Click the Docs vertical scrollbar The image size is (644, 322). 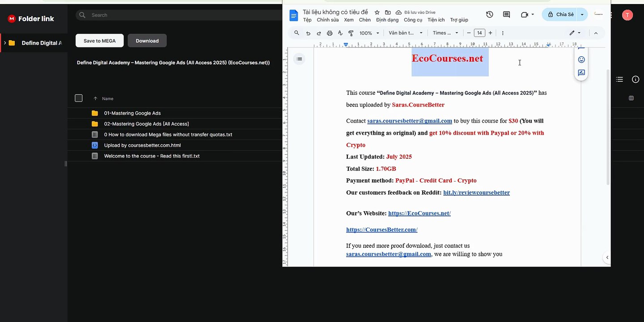pos(607,127)
